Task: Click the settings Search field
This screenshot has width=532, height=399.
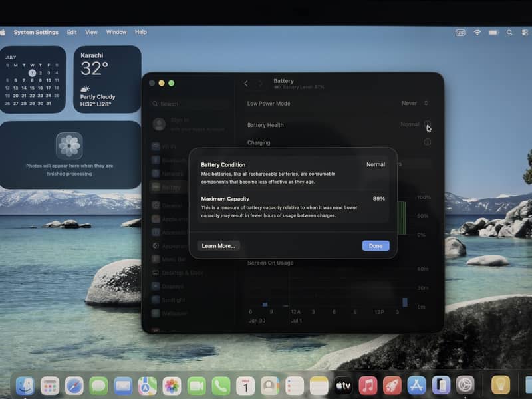Action: pyautogui.click(x=190, y=104)
